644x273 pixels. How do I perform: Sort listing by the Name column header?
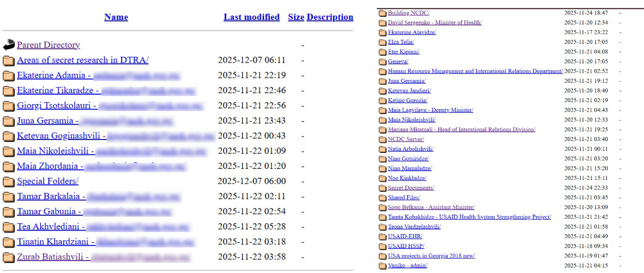116,17
